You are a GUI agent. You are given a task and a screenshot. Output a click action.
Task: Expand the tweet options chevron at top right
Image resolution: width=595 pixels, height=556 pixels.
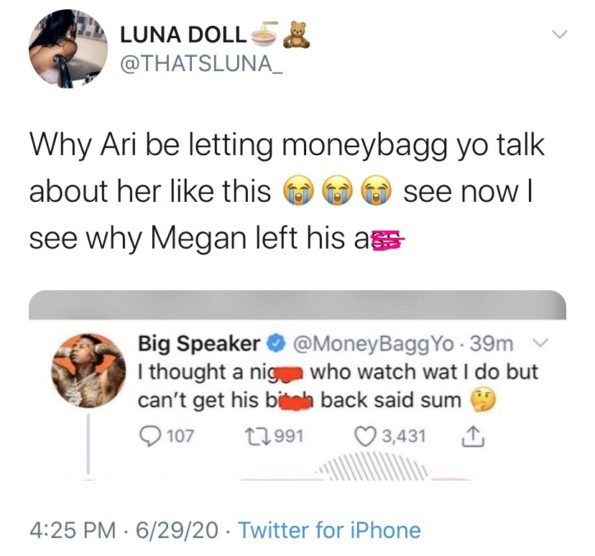coord(559,34)
